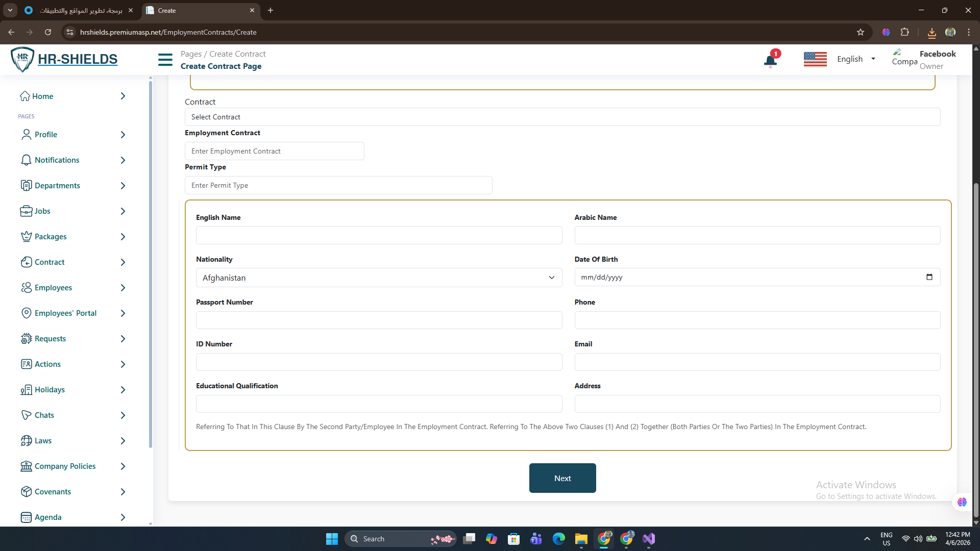This screenshot has width=980, height=551.
Task: Click the HR-SHIELDS logo link
Action: pyautogui.click(x=77, y=59)
